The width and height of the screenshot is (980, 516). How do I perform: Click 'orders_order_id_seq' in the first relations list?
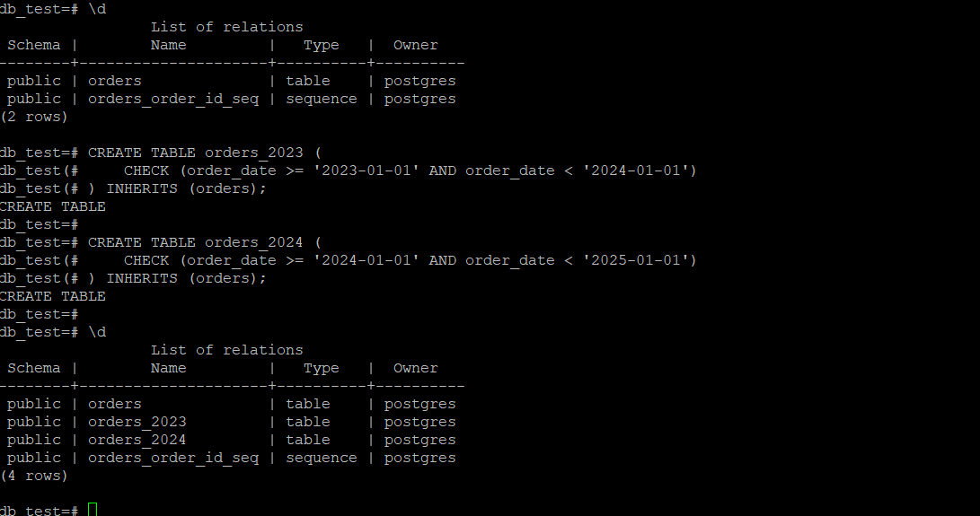173,100
